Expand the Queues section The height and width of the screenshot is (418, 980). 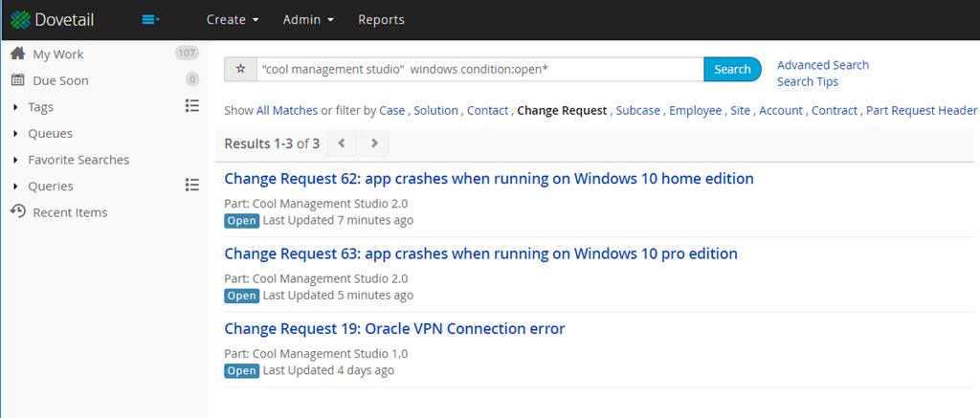15,133
